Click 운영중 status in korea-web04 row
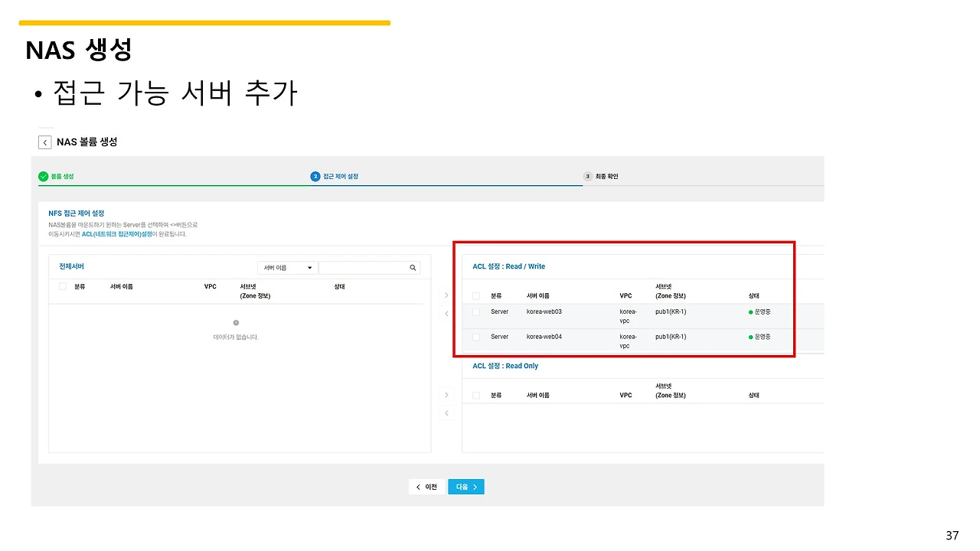 pyautogui.click(x=763, y=337)
